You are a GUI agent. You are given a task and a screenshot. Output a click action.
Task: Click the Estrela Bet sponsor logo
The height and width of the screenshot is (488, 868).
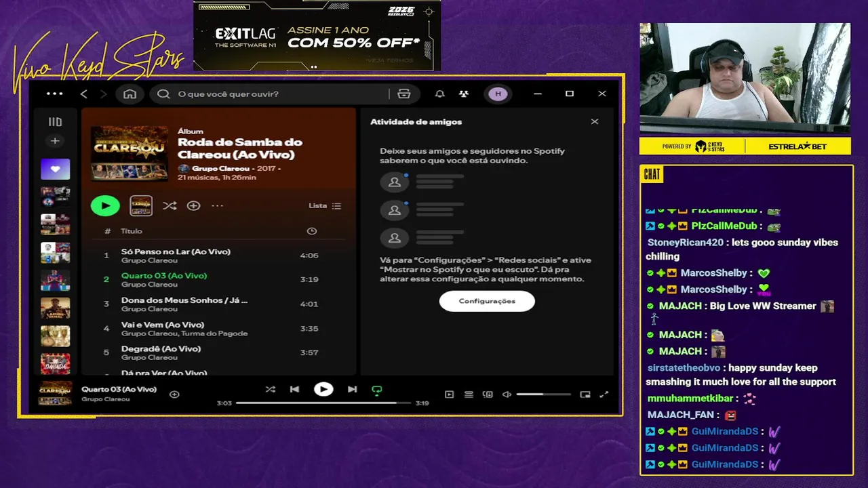pos(797,146)
